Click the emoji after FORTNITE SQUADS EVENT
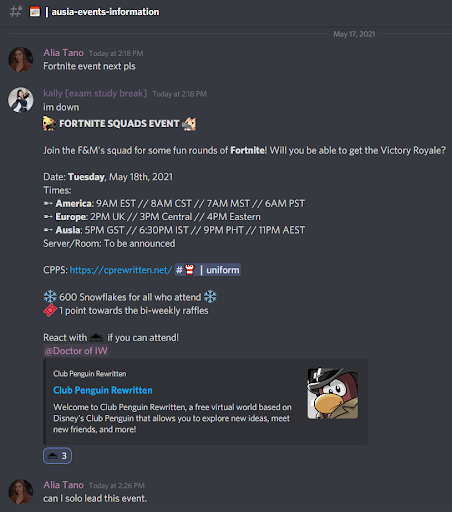The width and height of the screenshot is (452, 512). click(189, 124)
